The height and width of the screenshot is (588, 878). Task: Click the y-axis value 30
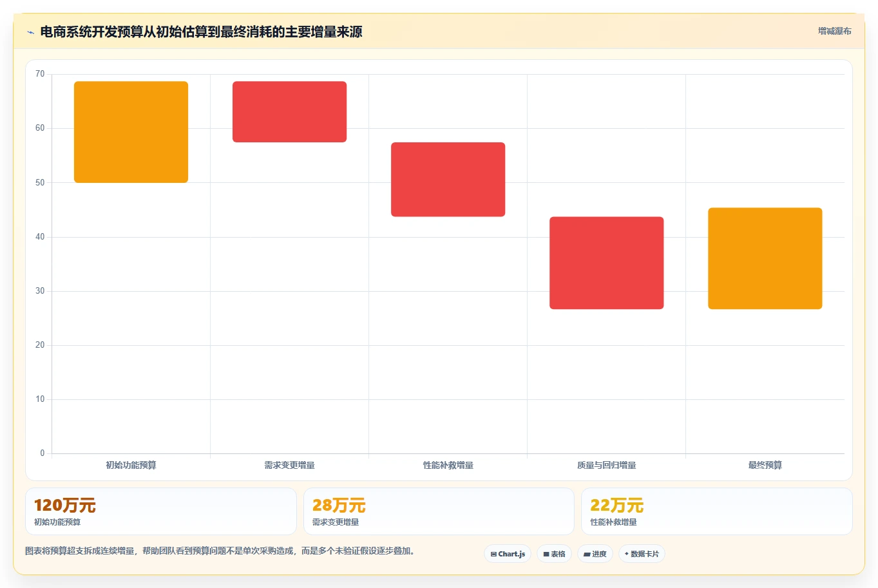coord(40,291)
